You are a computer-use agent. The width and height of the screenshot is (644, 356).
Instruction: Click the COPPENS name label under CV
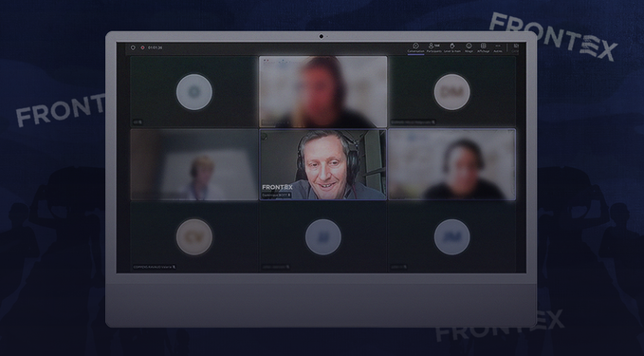coord(154,267)
